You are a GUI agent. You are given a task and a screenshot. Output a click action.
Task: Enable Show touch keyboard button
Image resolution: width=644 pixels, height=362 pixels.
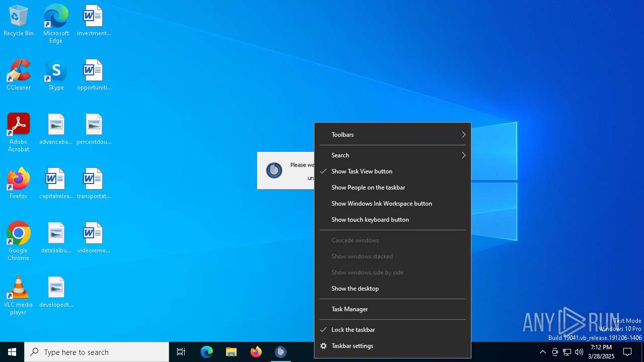[392, 220]
